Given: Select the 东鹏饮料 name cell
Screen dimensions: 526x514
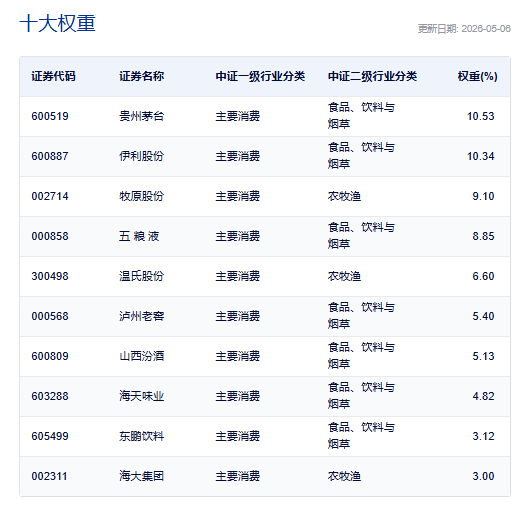Looking at the screenshot, I should click(x=142, y=436).
